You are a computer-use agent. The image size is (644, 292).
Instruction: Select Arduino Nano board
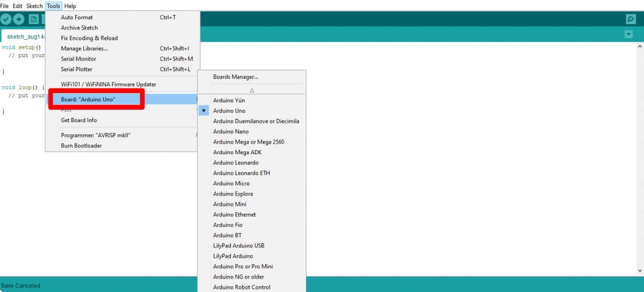pyautogui.click(x=252, y=132)
